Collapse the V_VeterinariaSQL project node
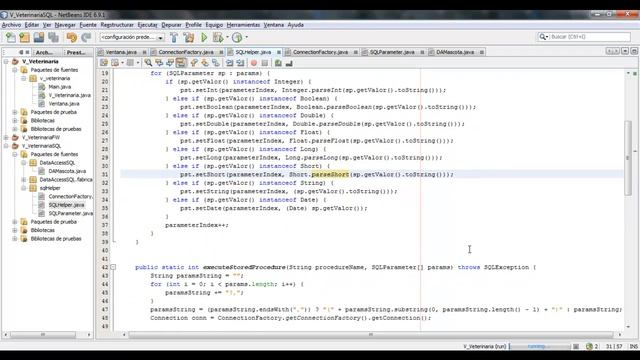 tap(6, 146)
